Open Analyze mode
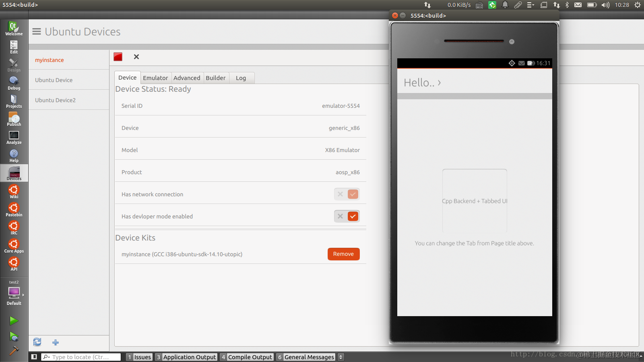Image resolution: width=644 pixels, height=362 pixels. (x=14, y=137)
